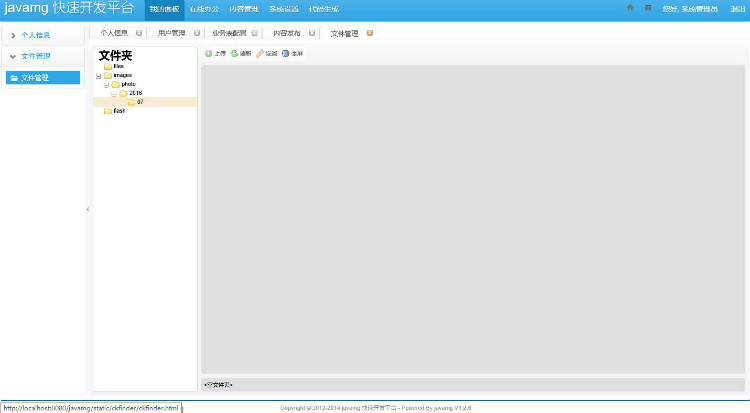
Task: Collapse the photo folder tree node
Action: (106, 85)
